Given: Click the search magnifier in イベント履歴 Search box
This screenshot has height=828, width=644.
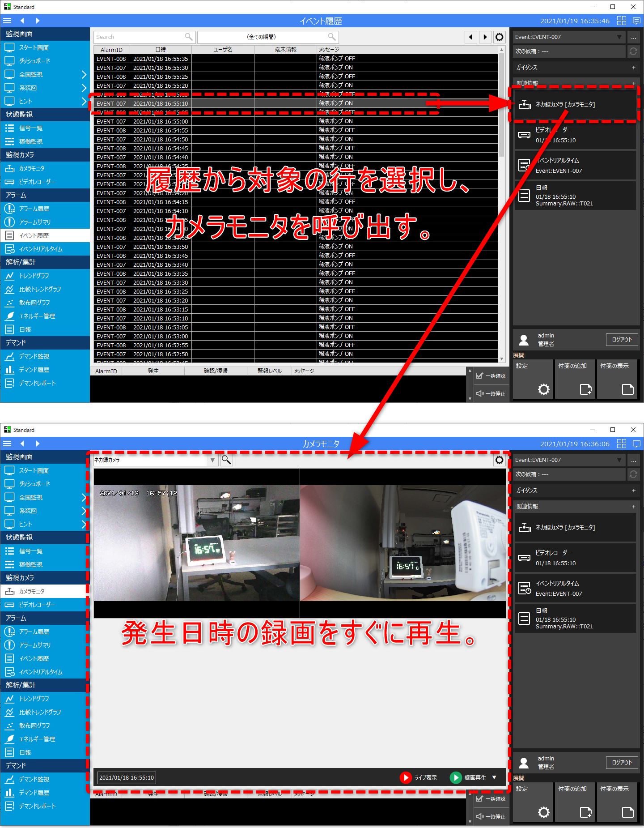Looking at the screenshot, I should pyautogui.click(x=189, y=37).
